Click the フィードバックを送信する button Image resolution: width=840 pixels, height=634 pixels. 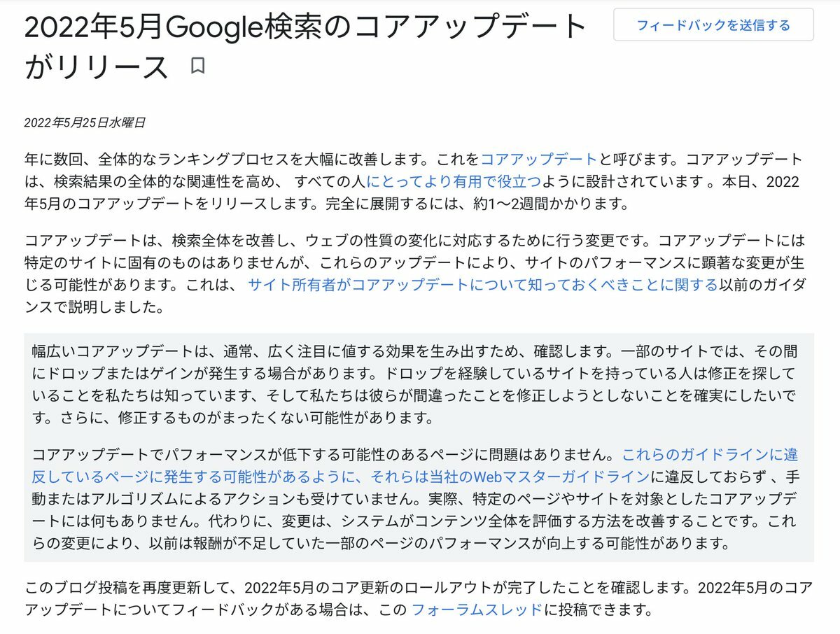point(713,25)
